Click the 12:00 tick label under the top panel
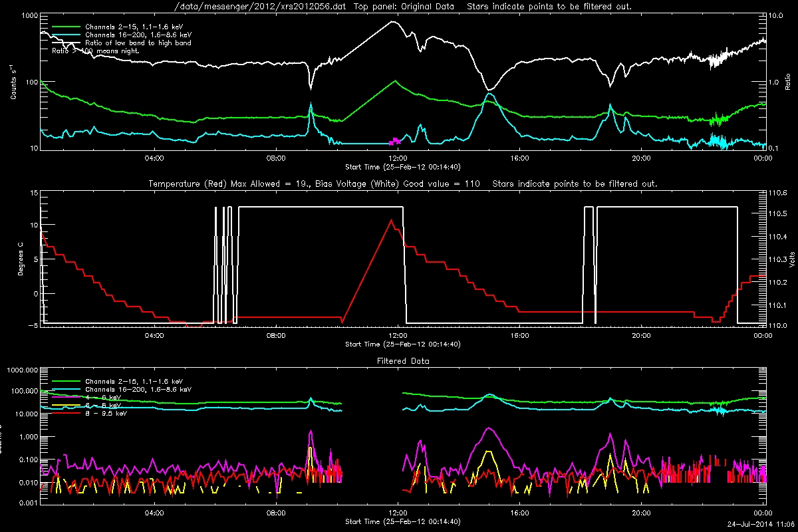The height and width of the screenshot is (532, 798). 398,158
